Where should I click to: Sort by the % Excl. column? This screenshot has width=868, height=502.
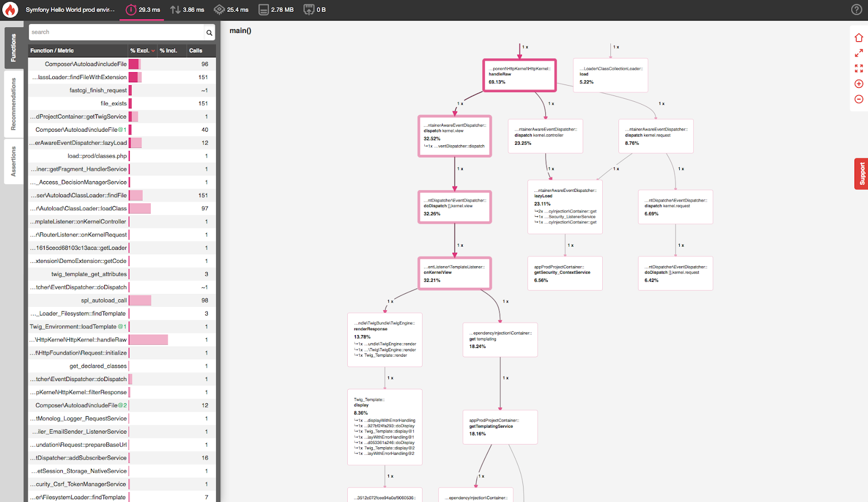click(x=143, y=50)
